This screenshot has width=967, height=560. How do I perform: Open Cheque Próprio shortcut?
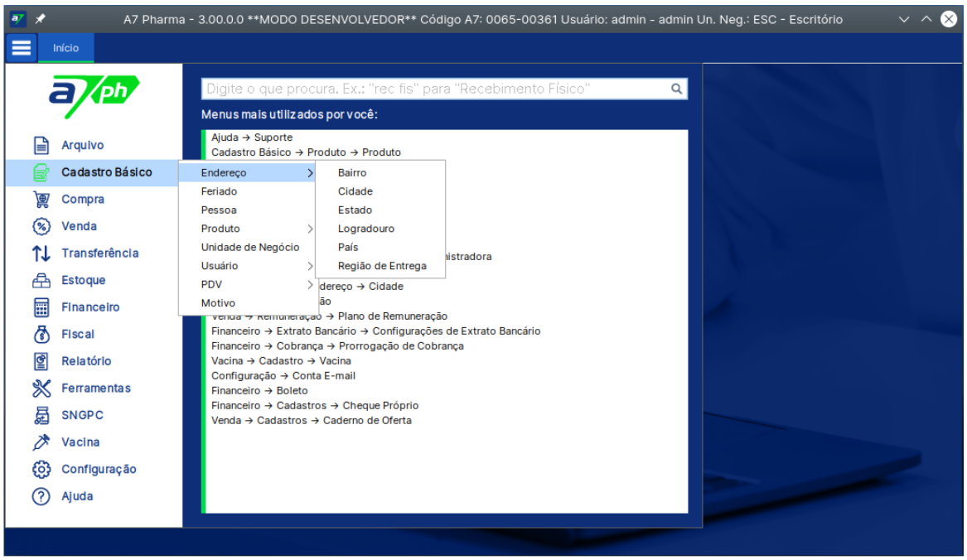click(x=315, y=405)
